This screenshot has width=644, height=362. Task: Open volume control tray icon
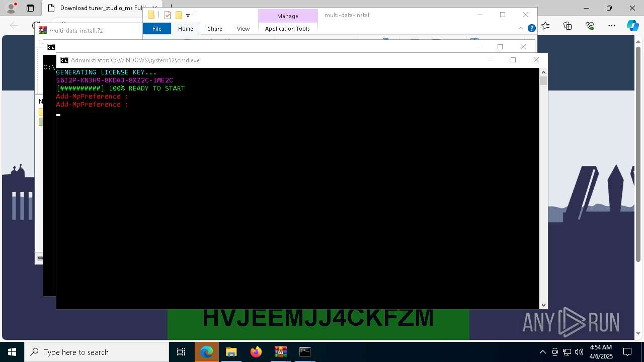point(579,352)
